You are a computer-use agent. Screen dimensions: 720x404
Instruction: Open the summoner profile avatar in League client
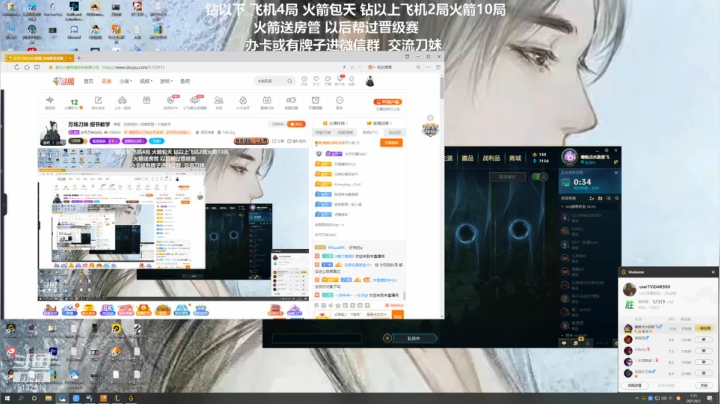pos(569,157)
